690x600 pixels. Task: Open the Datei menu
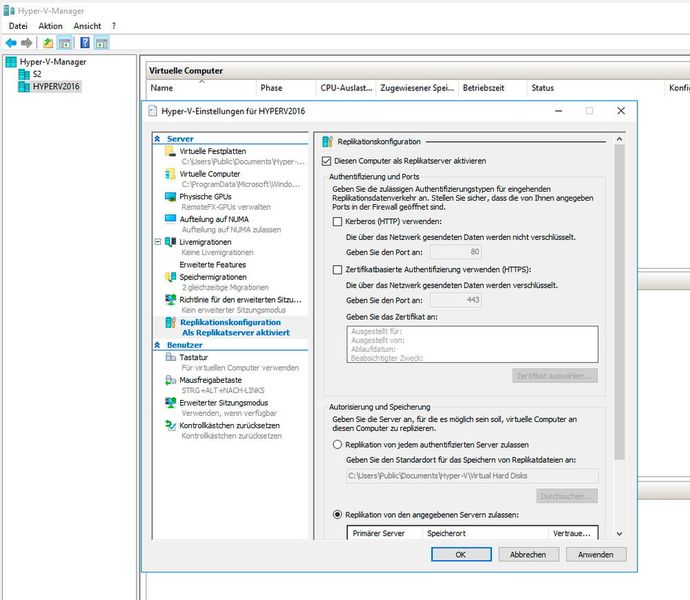click(x=18, y=26)
